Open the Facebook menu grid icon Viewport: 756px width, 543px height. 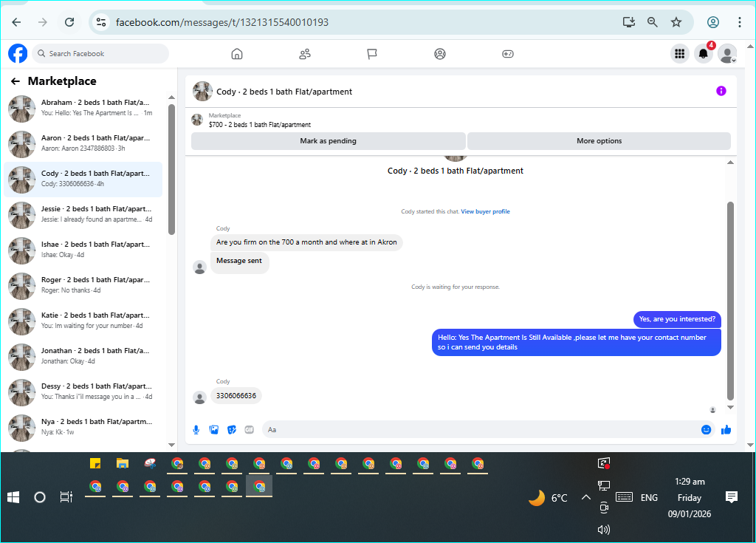680,54
